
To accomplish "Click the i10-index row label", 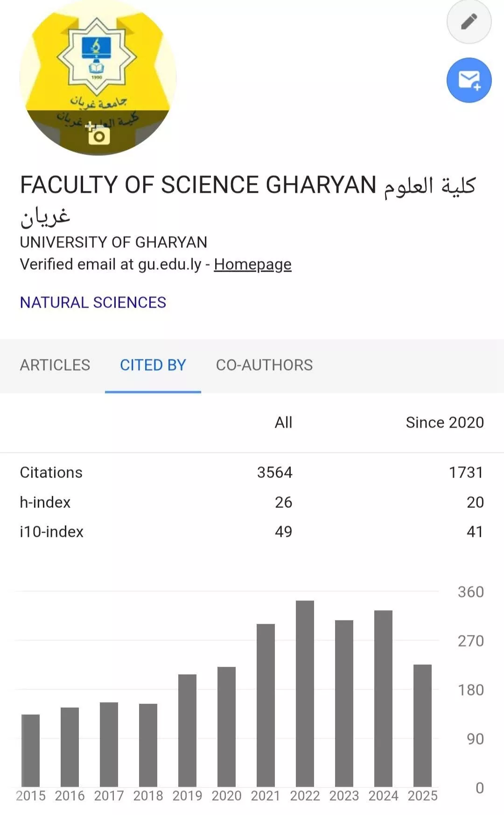I will tap(52, 532).
